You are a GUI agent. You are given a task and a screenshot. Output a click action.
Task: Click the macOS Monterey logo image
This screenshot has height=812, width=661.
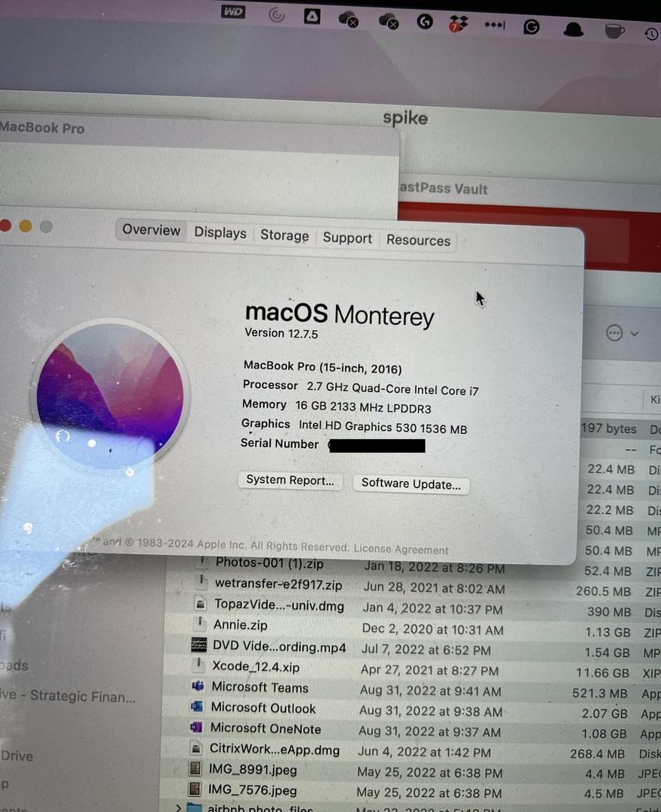pos(110,395)
